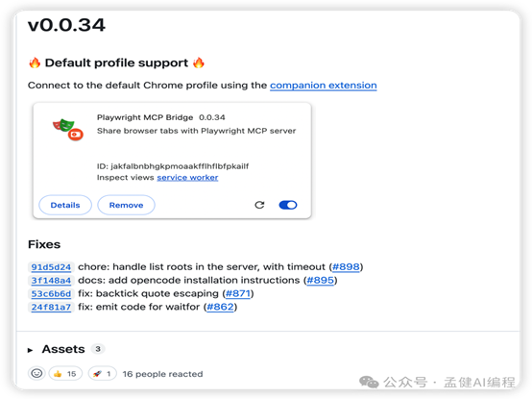Open commit 91d5d24
532x399 pixels.
(51, 267)
